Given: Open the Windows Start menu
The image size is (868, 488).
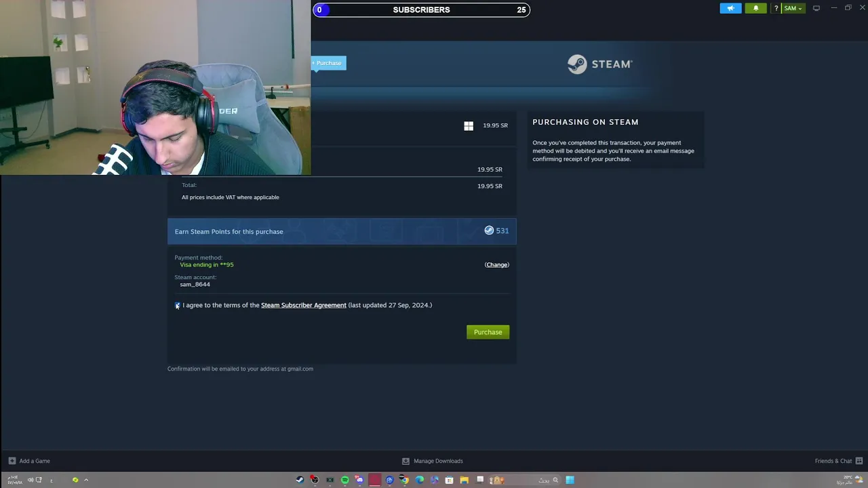Looking at the screenshot, I should click(570, 480).
